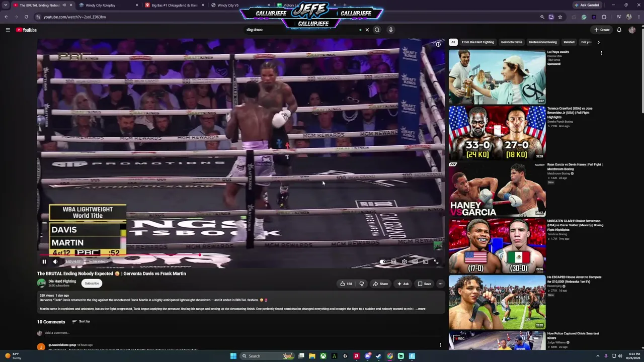Save the video to a playlist
Screen dimensions: 644x362
click(x=424, y=284)
